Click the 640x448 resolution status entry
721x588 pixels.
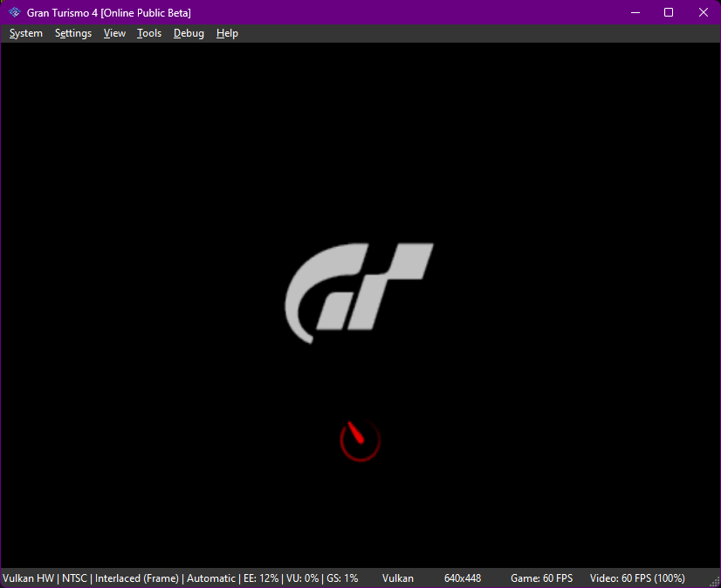point(462,578)
